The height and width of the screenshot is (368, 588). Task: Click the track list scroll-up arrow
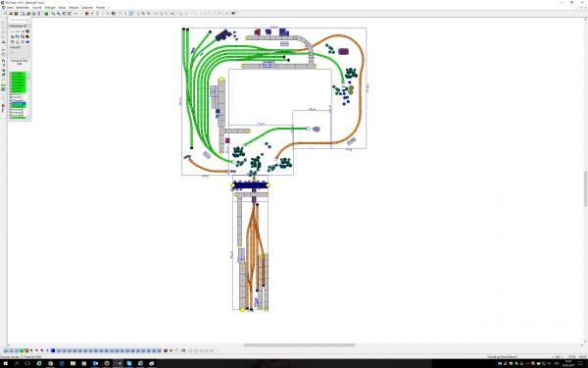[x=27, y=74]
